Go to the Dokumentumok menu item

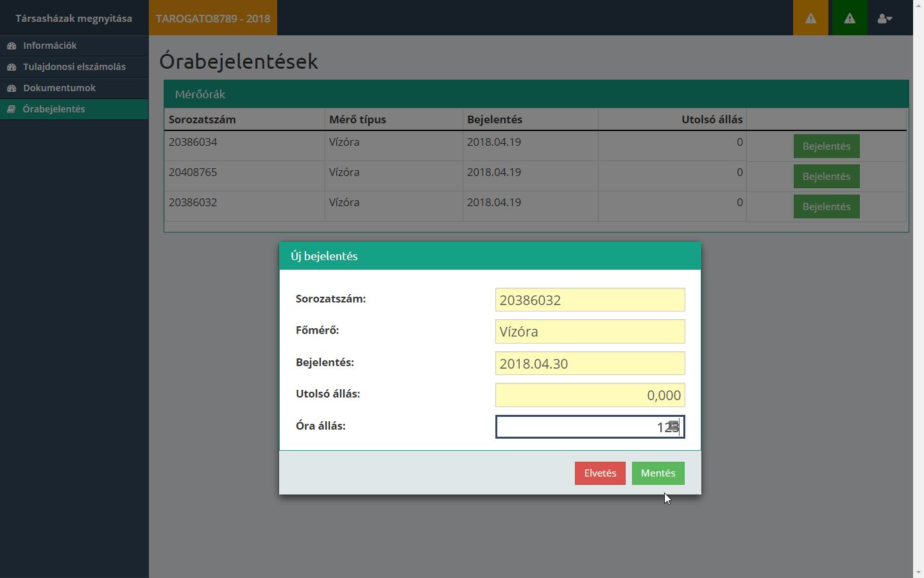(x=59, y=88)
